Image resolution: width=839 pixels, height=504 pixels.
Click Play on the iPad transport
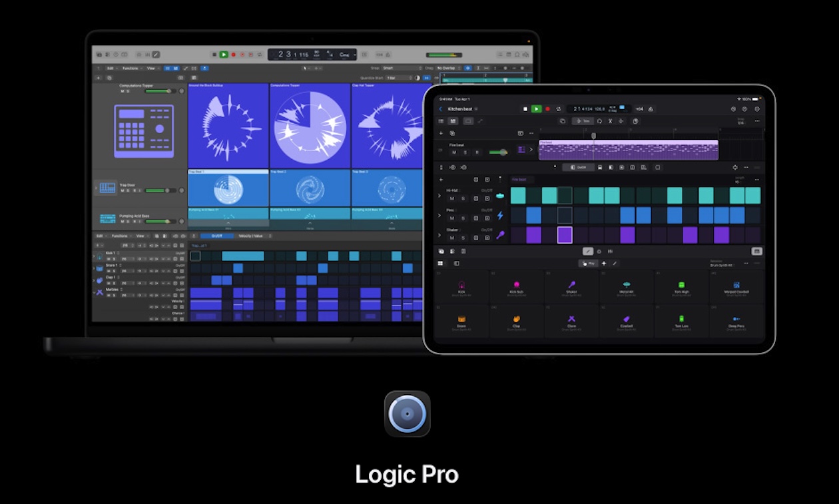point(537,109)
